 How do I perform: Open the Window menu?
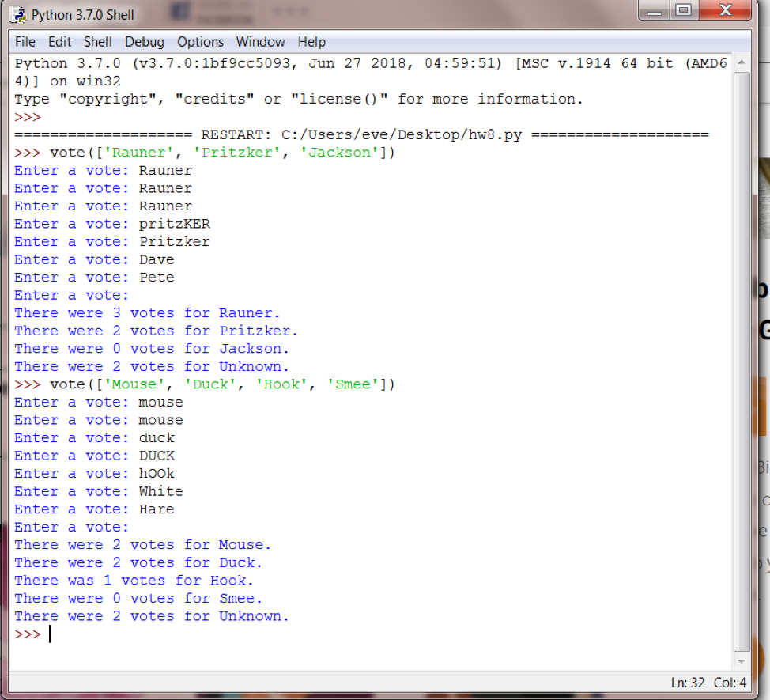coord(261,42)
